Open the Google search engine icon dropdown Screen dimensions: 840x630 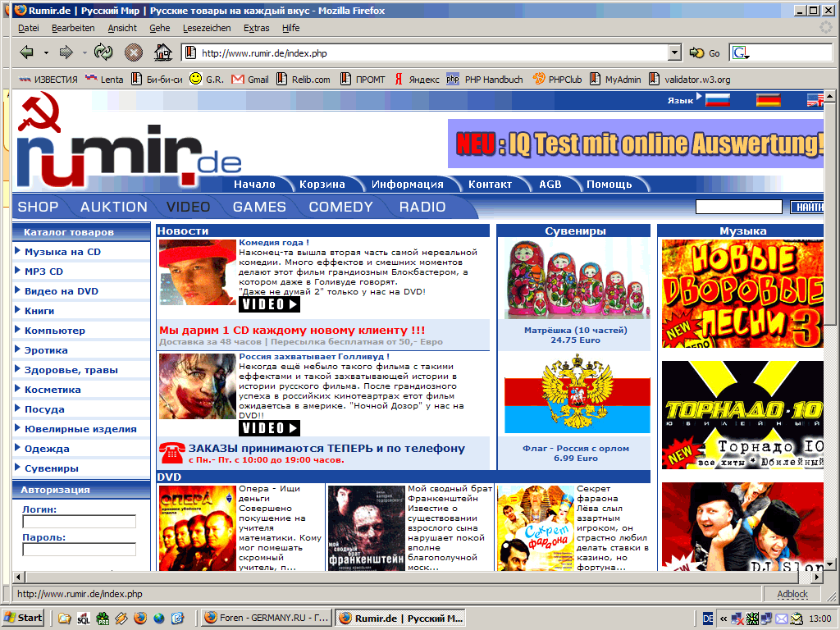[741, 53]
